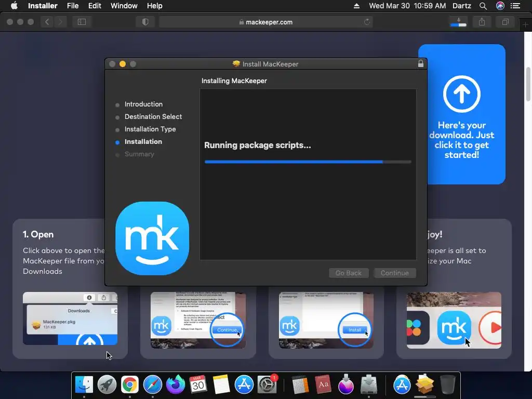Open the Dictionary app in the Dock

323,385
